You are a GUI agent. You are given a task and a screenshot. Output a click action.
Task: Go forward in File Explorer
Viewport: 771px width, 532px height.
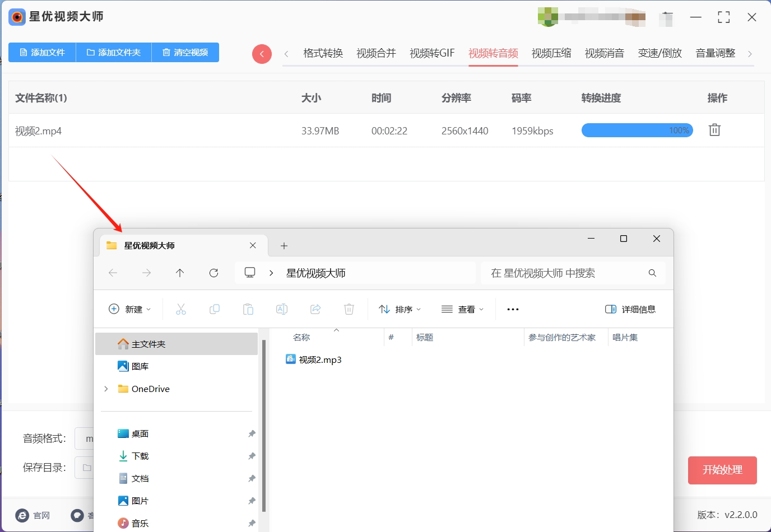pos(147,273)
